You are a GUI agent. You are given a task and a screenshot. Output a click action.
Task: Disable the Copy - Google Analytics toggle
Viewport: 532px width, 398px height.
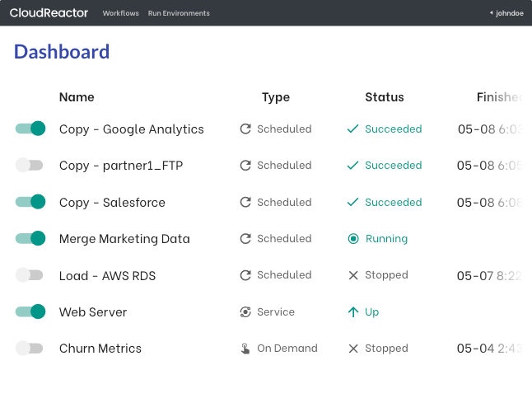[x=30, y=129]
